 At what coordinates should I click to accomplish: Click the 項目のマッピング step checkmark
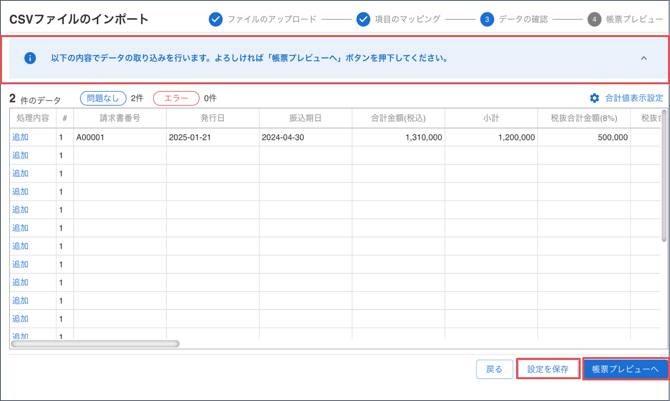363,19
